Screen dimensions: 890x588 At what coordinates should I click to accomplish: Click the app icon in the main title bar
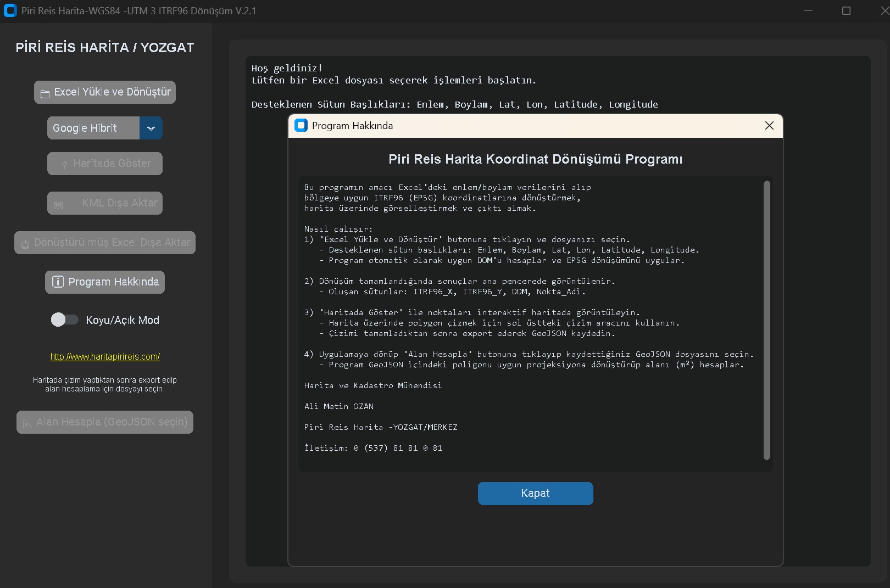[x=10, y=11]
